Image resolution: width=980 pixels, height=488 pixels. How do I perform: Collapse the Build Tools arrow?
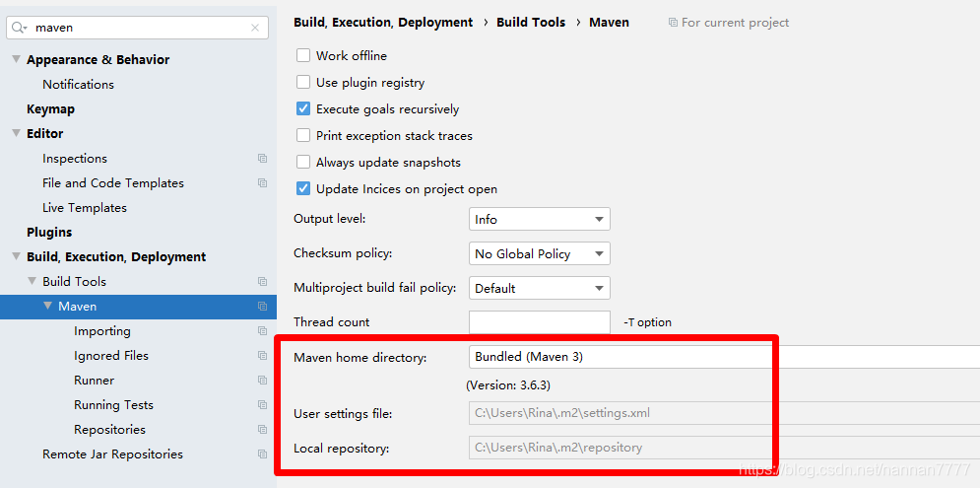tap(32, 282)
